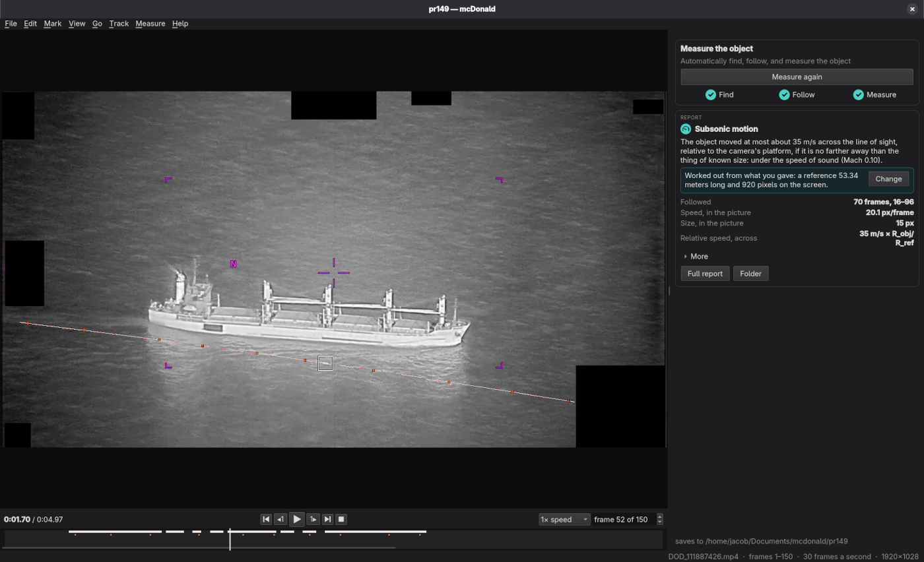Click the panel divider handle beside the video
The image size is (924, 562).
click(669, 291)
